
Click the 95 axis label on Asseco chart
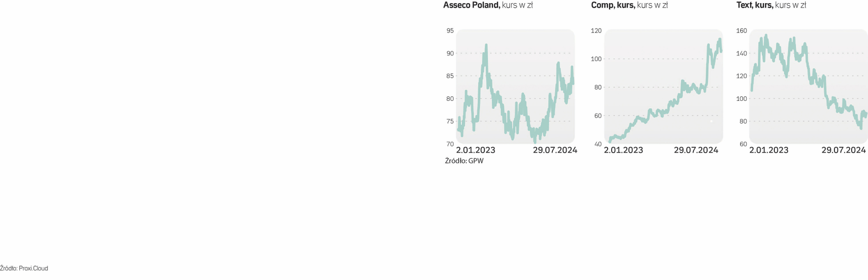(450, 31)
